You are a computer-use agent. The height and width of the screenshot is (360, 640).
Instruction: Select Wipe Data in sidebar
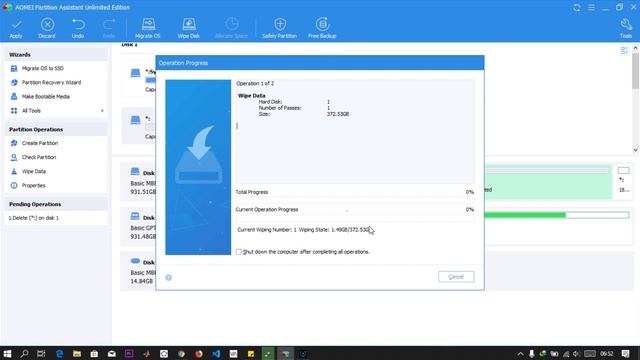coord(33,171)
